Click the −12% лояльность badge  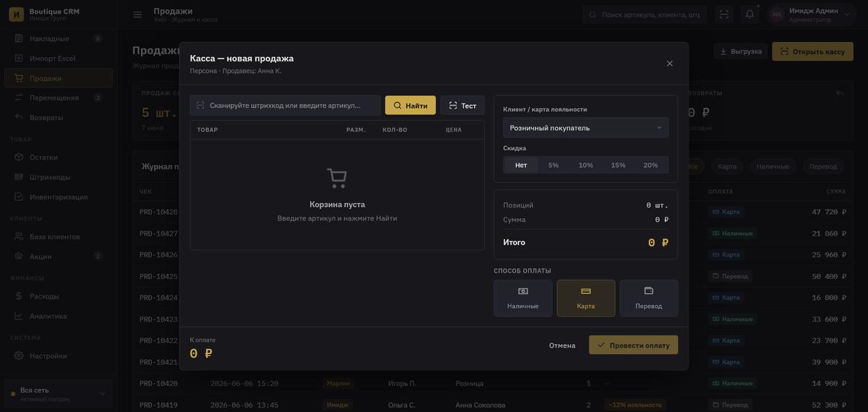pos(635,405)
